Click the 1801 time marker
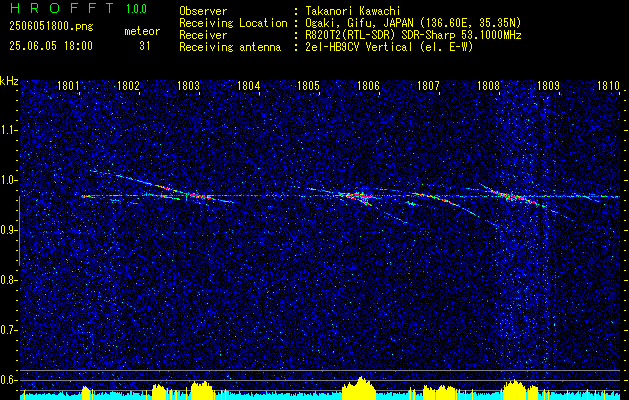Screen dimensions: 629x400 [x=68, y=86]
